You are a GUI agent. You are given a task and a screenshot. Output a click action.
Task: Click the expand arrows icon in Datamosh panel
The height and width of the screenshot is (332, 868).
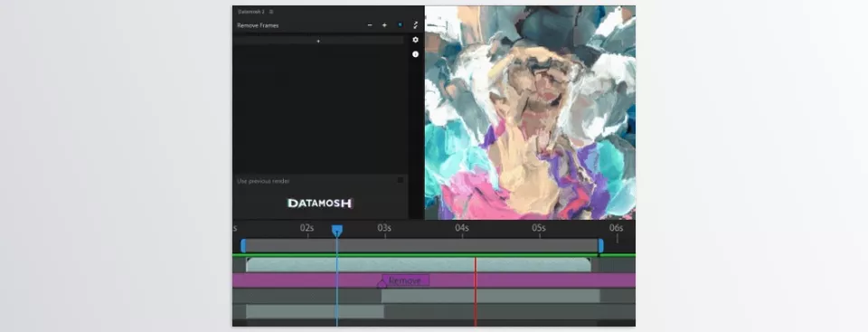click(x=416, y=25)
